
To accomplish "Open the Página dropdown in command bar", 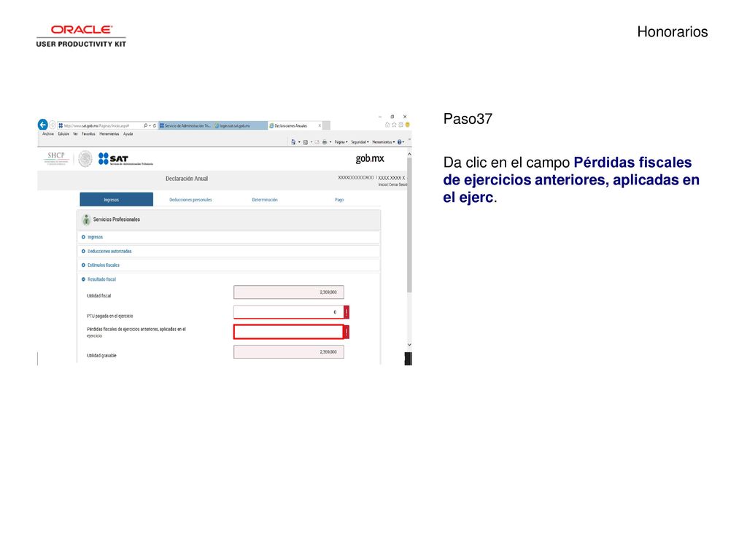I will [341, 142].
